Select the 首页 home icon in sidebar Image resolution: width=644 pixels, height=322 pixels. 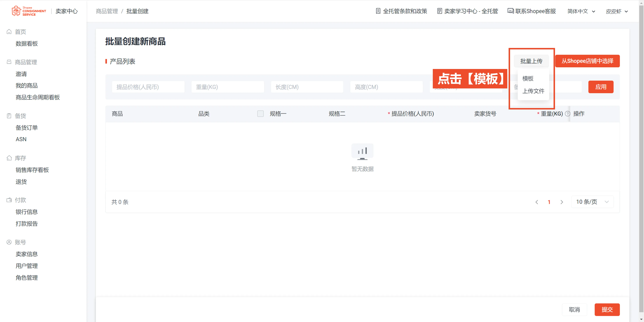[9, 31]
